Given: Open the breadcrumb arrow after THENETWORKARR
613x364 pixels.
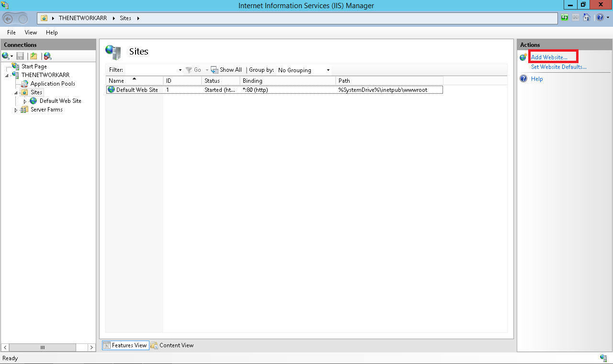Looking at the screenshot, I should pos(114,18).
